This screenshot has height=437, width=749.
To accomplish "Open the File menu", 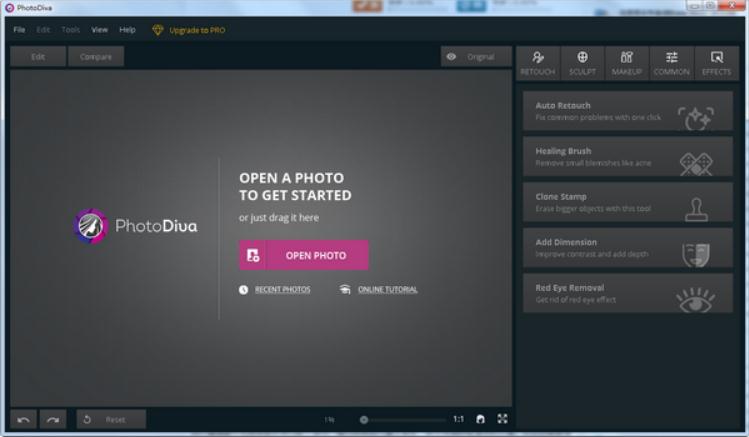I will 19,30.
